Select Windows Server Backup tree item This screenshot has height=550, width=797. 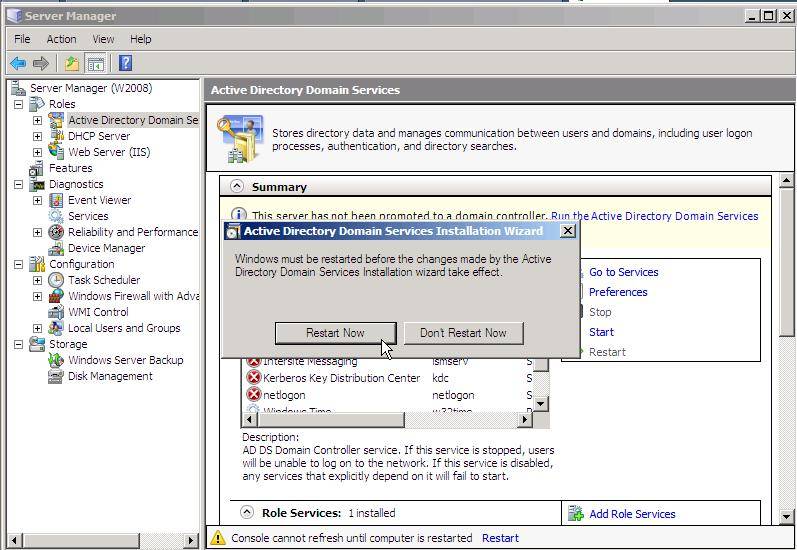point(126,360)
